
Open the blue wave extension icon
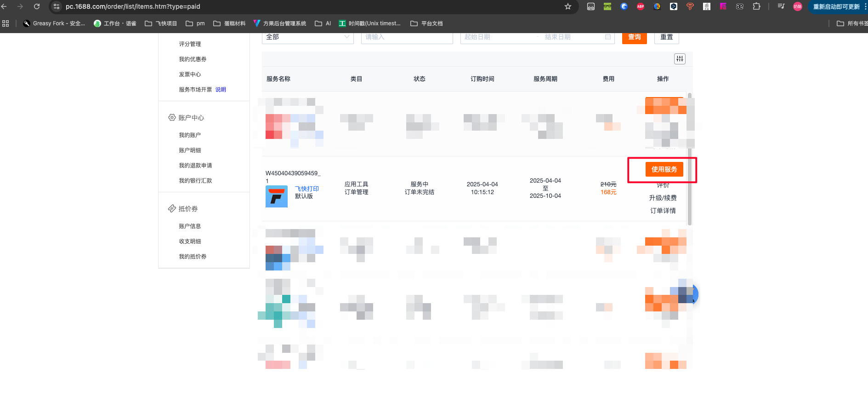(624, 6)
